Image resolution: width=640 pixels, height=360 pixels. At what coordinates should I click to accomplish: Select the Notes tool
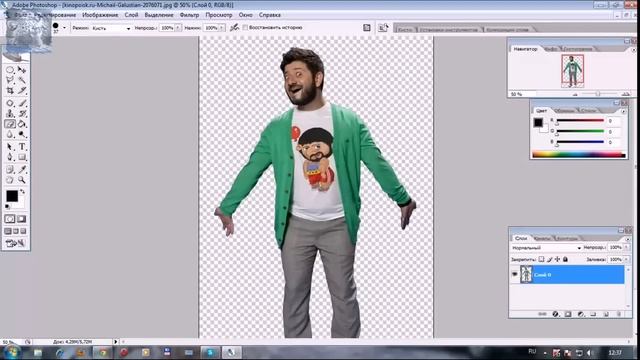point(10,169)
